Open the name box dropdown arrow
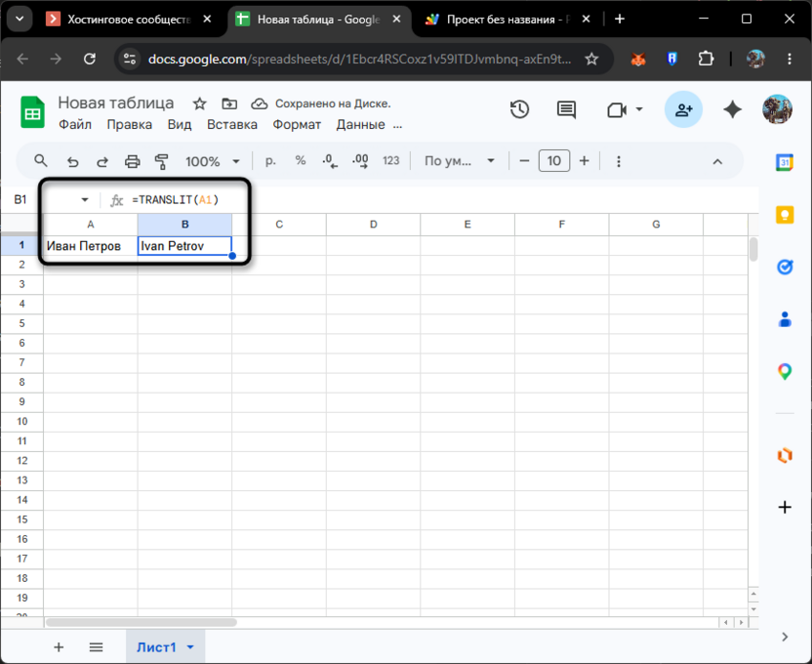Image resolution: width=812 pixels, height=664 pixels. 84,200
